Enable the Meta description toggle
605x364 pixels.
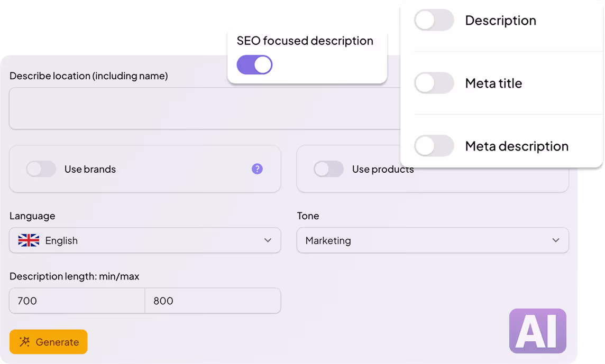(434, 146)
